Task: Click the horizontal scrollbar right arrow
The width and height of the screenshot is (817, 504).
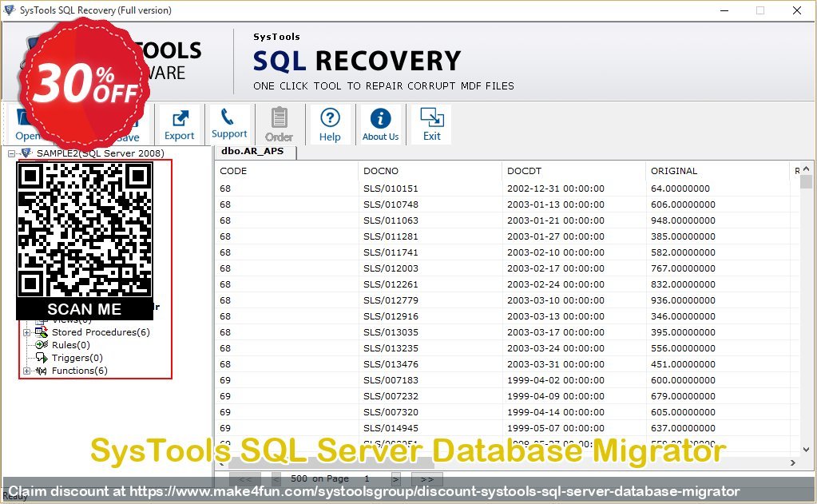Action: tap(793, 462)
